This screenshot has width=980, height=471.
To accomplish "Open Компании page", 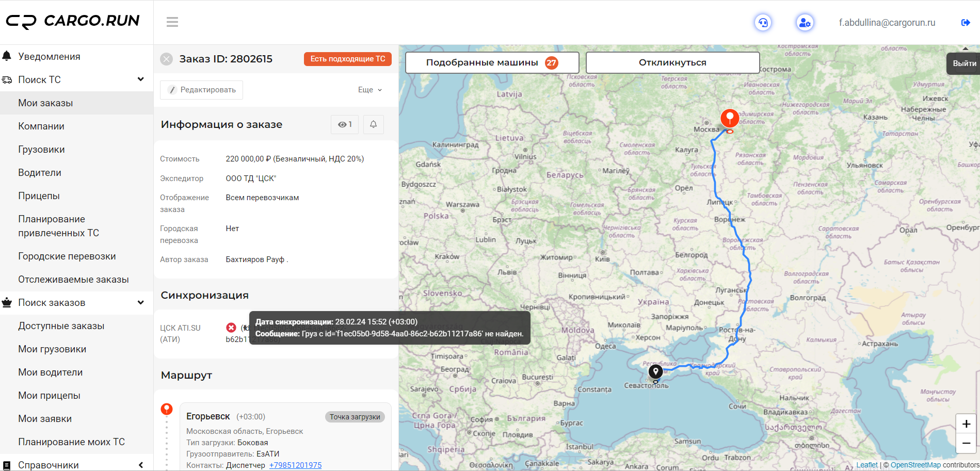I will [41, 126].
